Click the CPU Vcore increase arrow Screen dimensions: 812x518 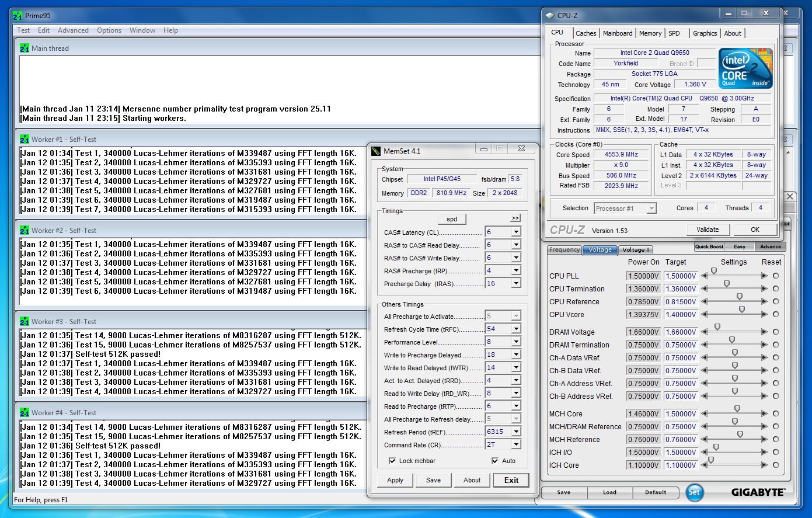[x=764, y=314]
